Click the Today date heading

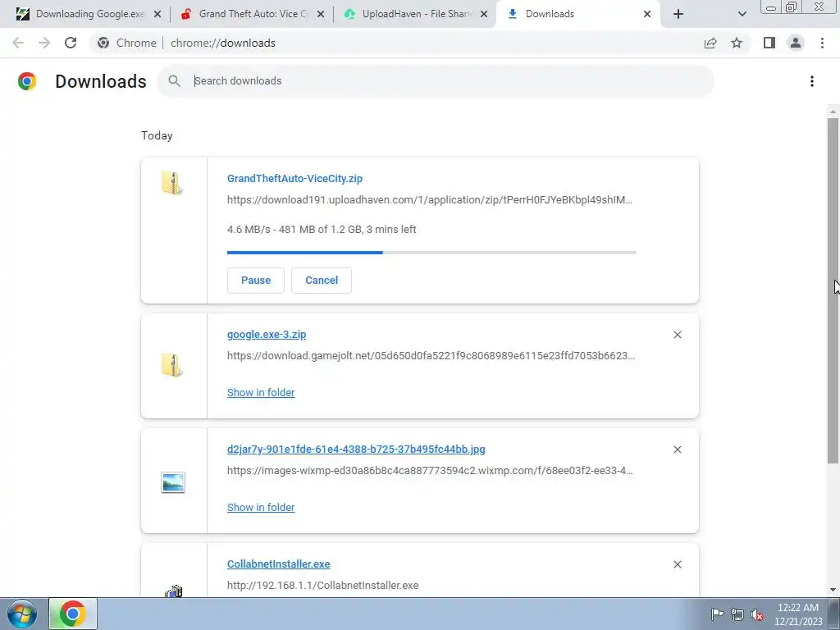(157, 135)
